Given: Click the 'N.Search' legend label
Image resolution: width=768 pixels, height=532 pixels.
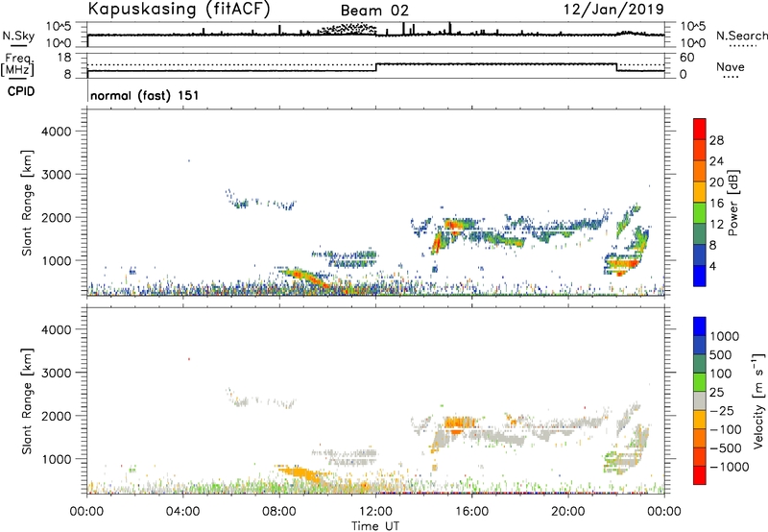Looking at the screenshot, I should (x=742, y=36).
